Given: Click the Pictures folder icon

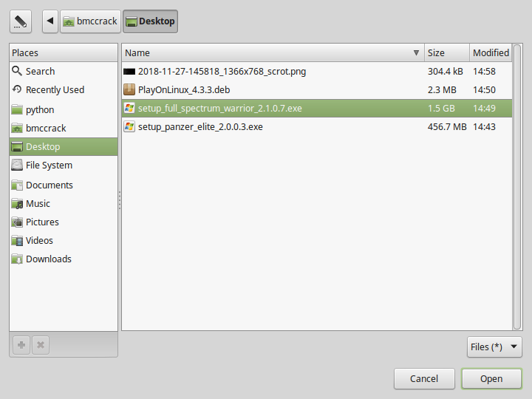Looking at the screenshot, I should click(17, 222).
